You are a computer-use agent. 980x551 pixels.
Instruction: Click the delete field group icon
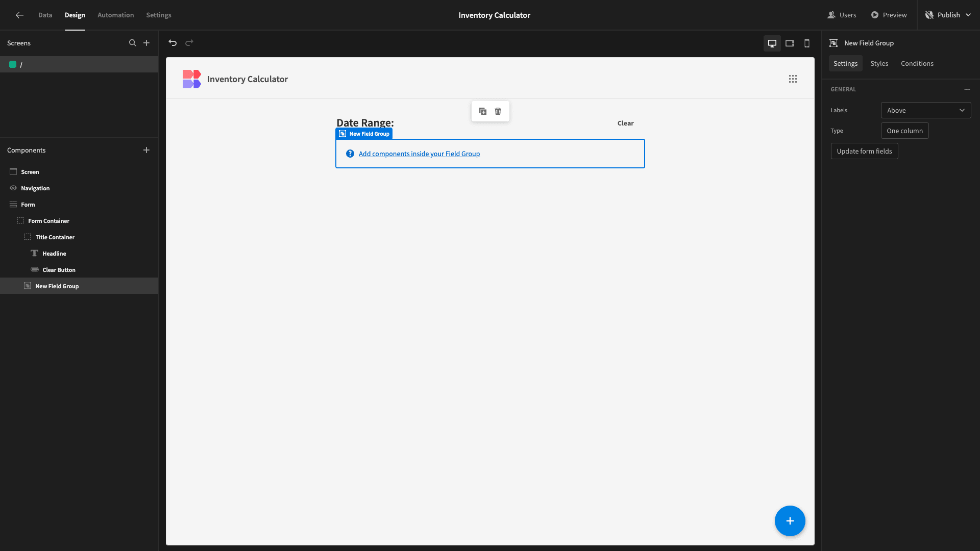pyautogui.click(x=498, y=110)
